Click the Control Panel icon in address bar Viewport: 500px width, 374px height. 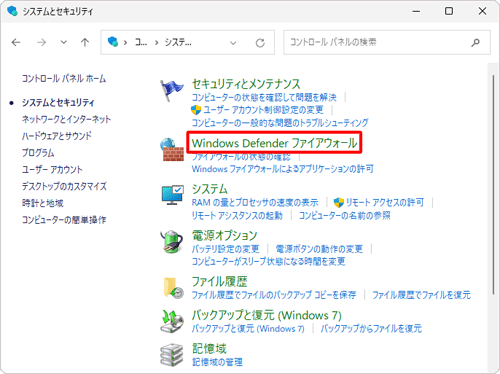coord(113,42)
